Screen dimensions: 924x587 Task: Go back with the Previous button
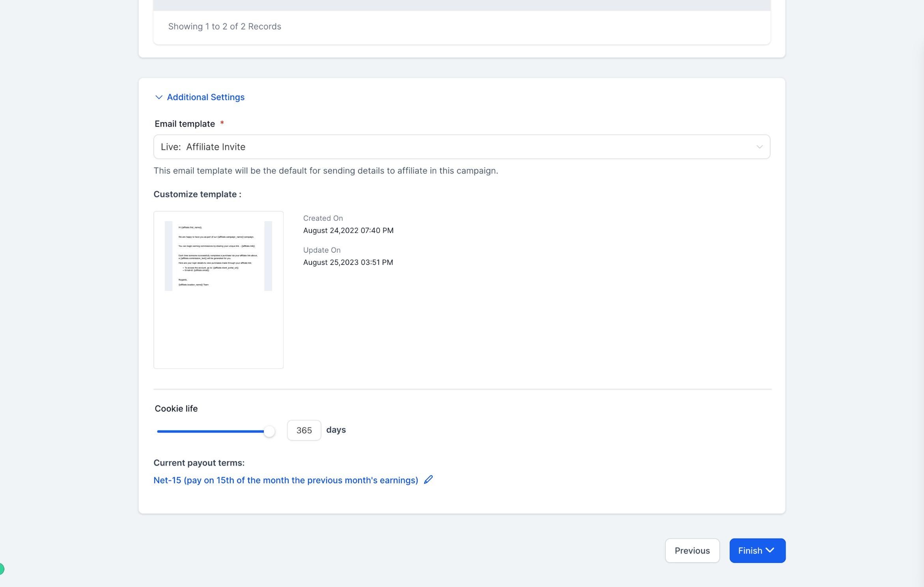pos(692,550)
